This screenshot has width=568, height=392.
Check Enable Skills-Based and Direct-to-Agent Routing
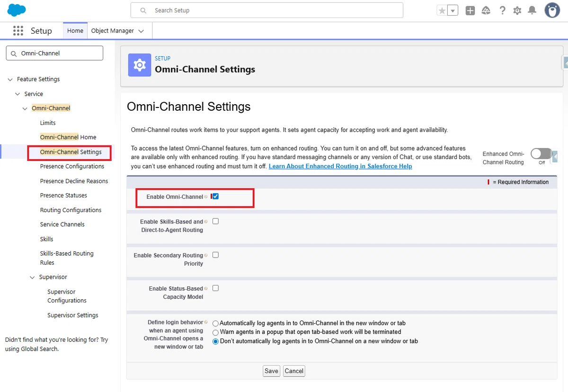tap(216, 221)
